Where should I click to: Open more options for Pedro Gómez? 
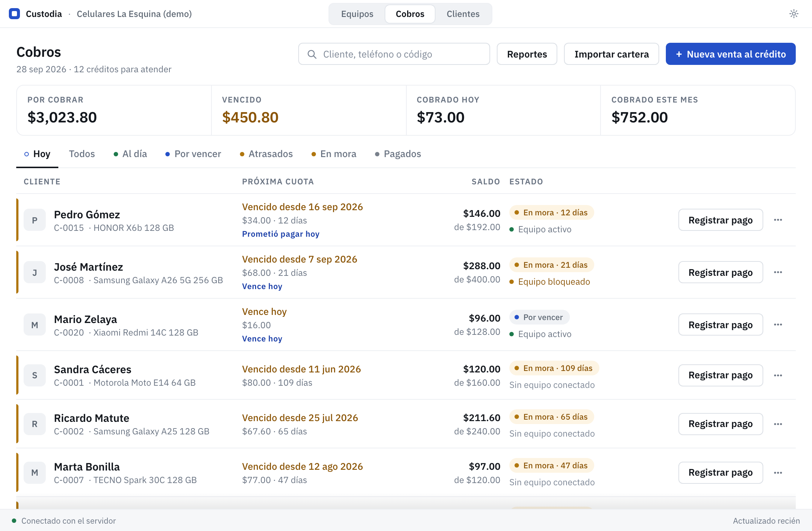[778, 220]
